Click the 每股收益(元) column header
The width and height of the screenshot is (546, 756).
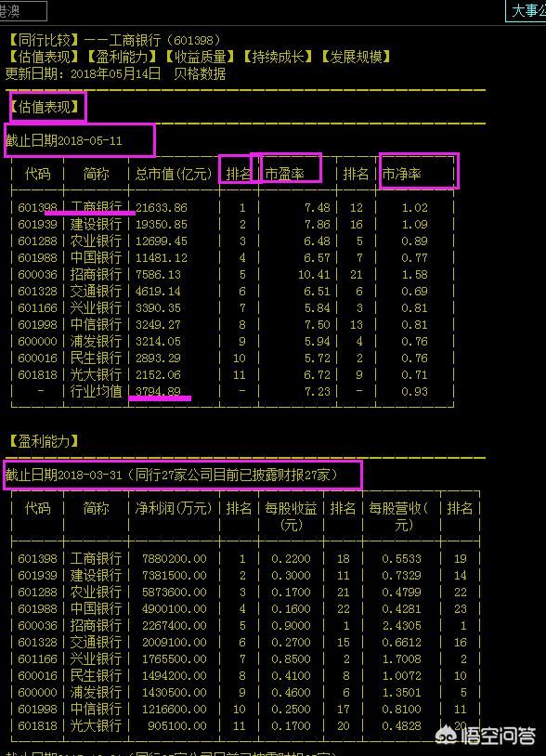pos(291,515)
